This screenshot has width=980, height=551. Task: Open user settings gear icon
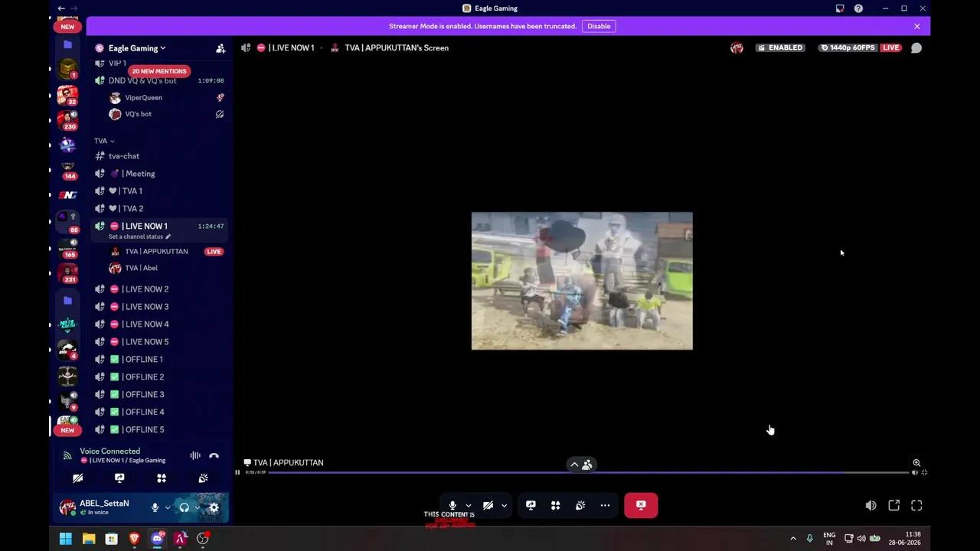coord(214,507)
